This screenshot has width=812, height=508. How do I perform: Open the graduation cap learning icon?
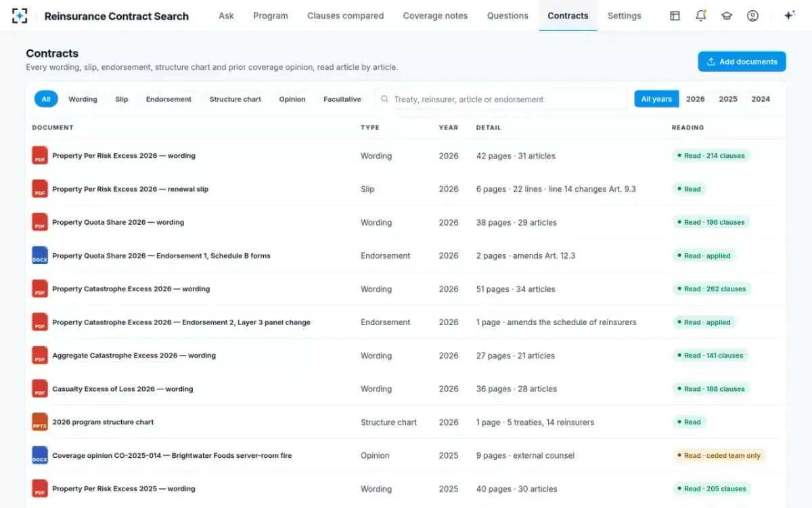point(727,16)
